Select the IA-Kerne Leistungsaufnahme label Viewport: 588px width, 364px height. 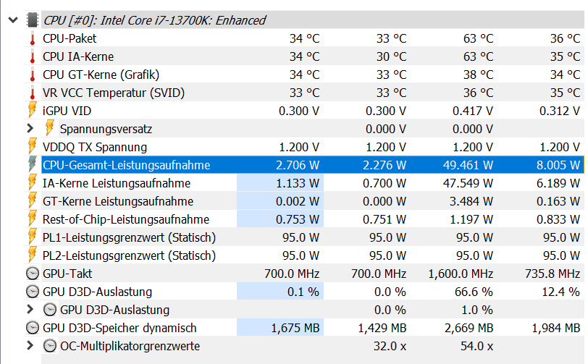[117, 183]
